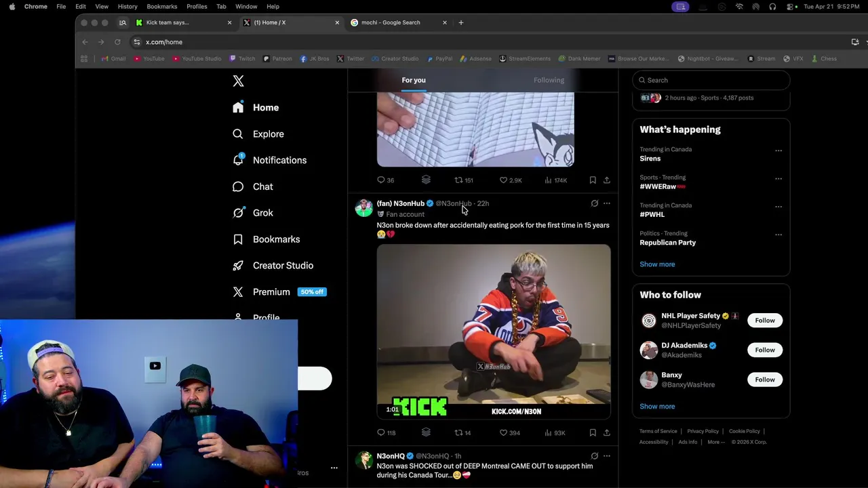
Task: Like the post with 2.9K likes
Action: tap(511, 180)
